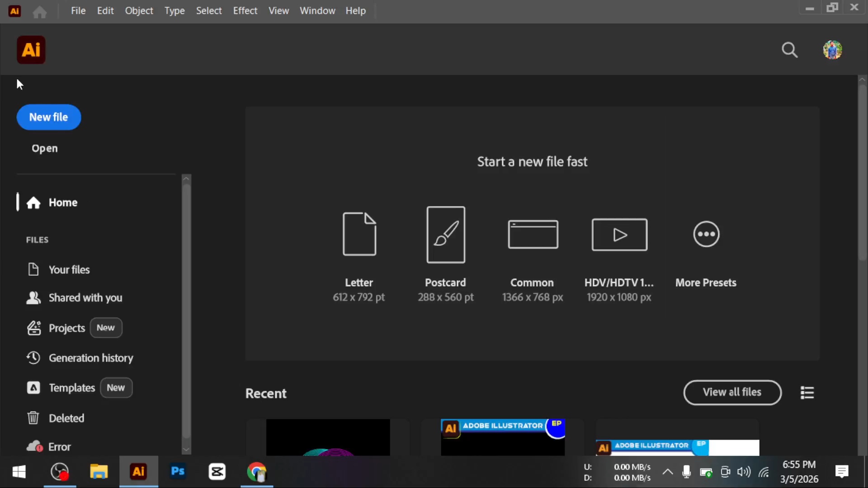Screen dimensions: 868x488
Task: Click the Error cloud icon
Action: tap(34, 446)
